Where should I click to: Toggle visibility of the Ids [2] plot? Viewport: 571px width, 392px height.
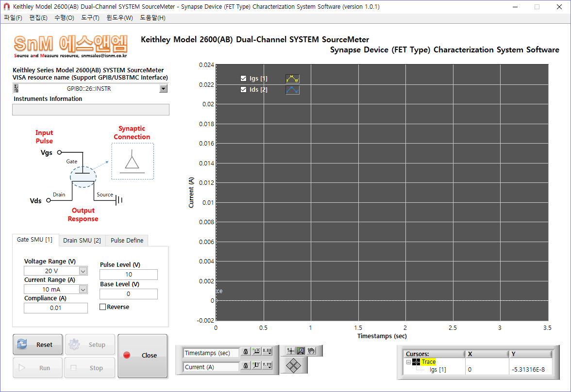coord(244,90)
